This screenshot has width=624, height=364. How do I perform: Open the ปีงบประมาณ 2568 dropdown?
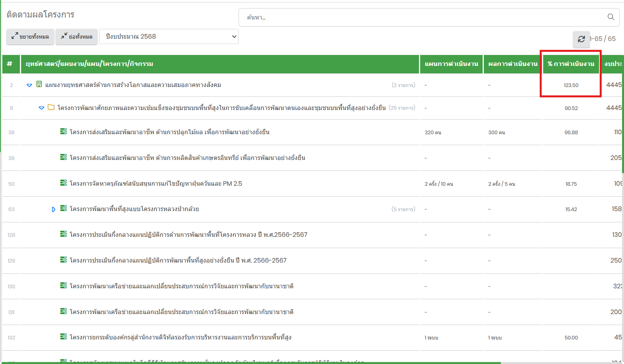[x=169, y=37]
